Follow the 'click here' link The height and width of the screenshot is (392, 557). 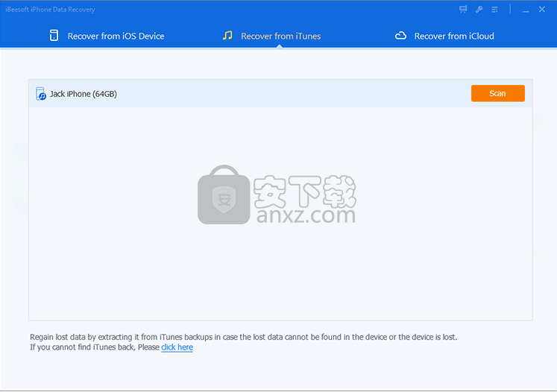tap(177, 347)
